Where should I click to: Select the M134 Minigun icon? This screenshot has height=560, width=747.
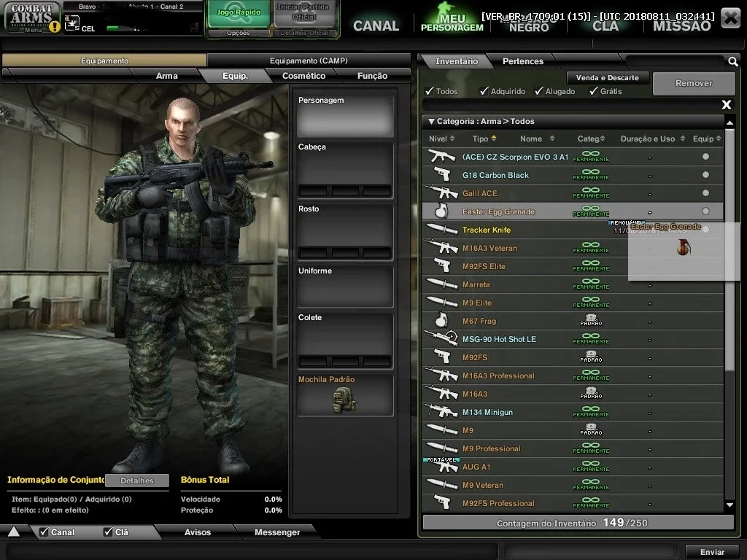click(x=441, y=411)
